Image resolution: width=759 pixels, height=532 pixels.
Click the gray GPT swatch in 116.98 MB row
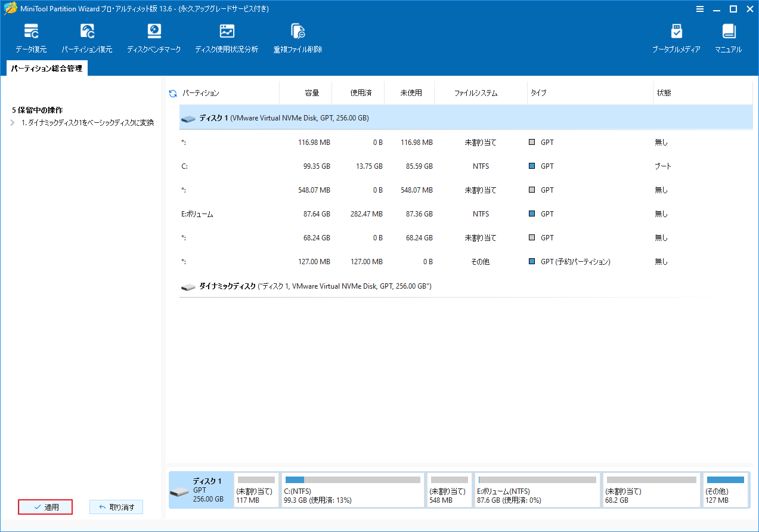532,143
